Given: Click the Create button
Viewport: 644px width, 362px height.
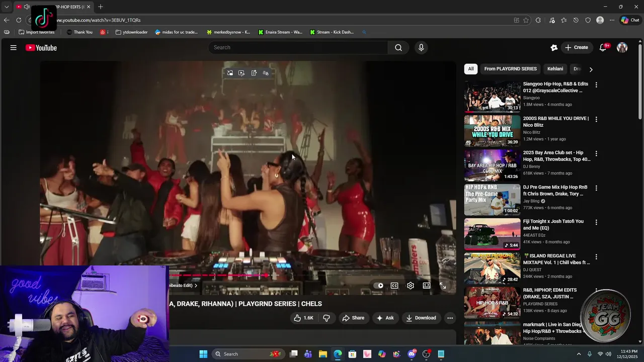Looking at the screenshot, I should (576, 48).
